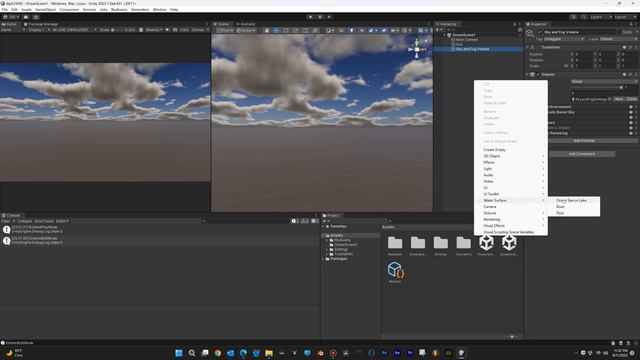Screen dimensions: 640x360
Task: Open the Gizmos dropdown in Game view
Action: (x=200, y=30)
